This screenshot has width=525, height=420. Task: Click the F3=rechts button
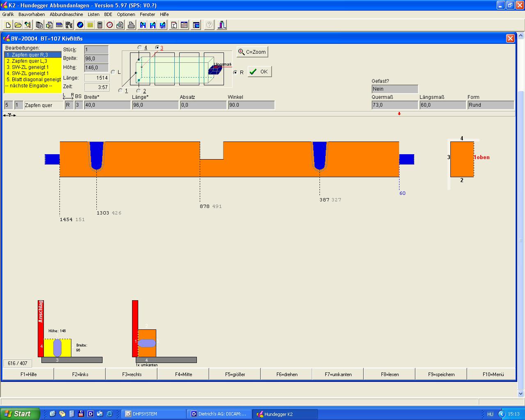click(132, 374)
